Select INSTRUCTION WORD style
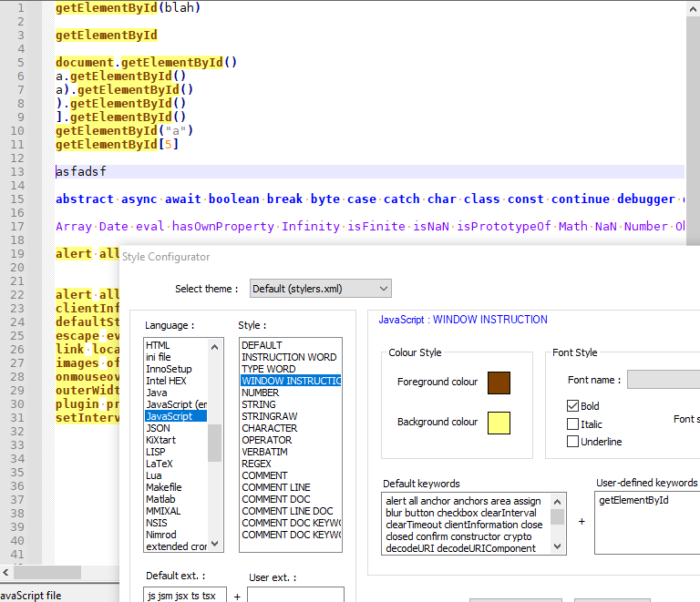The height and width of the screenshot is (602, 700). (x=291, y=357)
